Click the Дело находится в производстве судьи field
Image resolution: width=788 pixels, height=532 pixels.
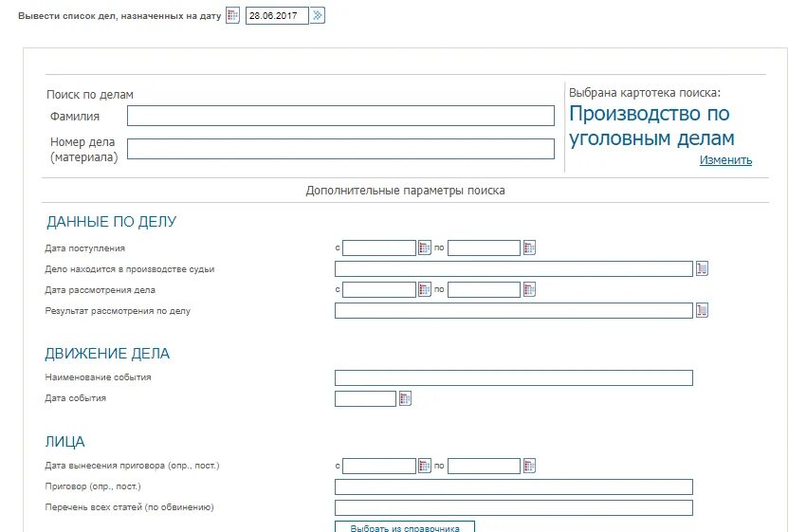514,268
